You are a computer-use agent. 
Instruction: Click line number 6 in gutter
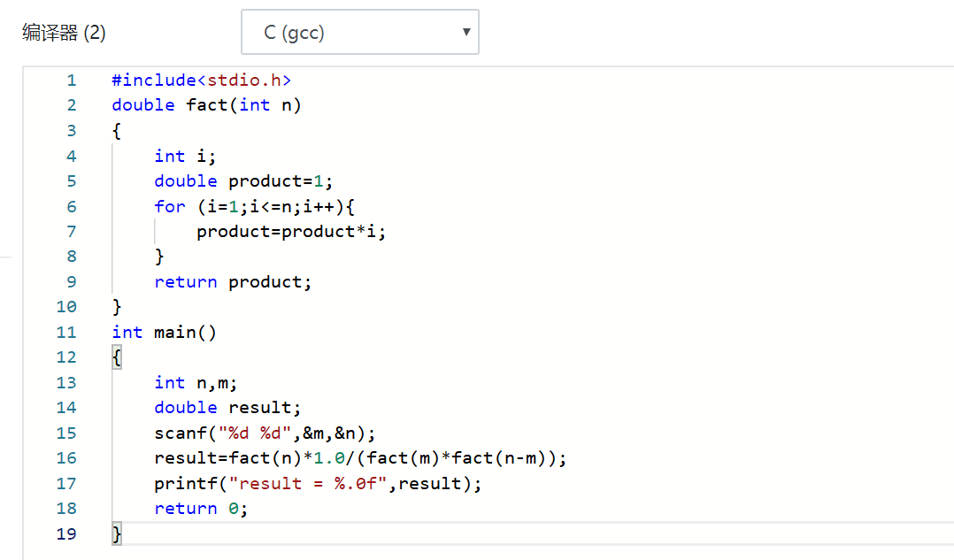[72, 206]
